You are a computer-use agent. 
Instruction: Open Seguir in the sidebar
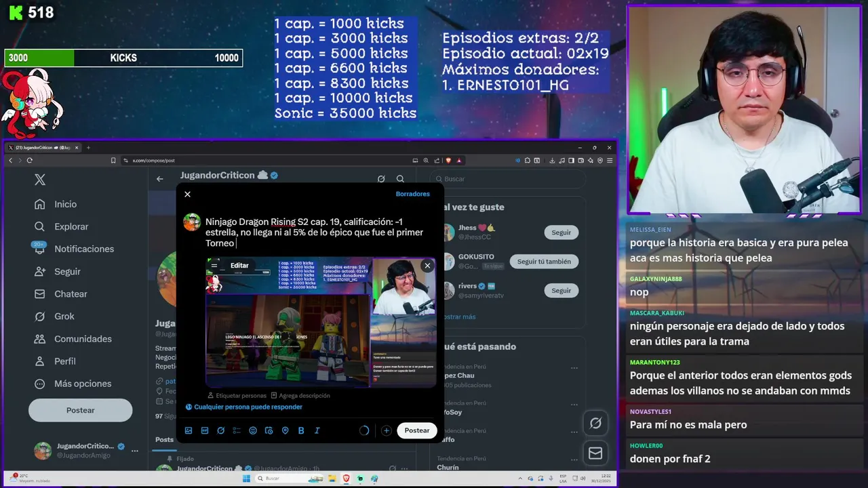tap(58, 271)
